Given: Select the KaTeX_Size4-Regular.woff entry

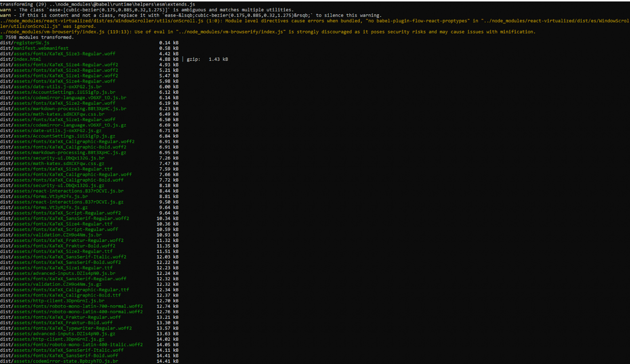Looking at the screenshot, I should (58, 81).
